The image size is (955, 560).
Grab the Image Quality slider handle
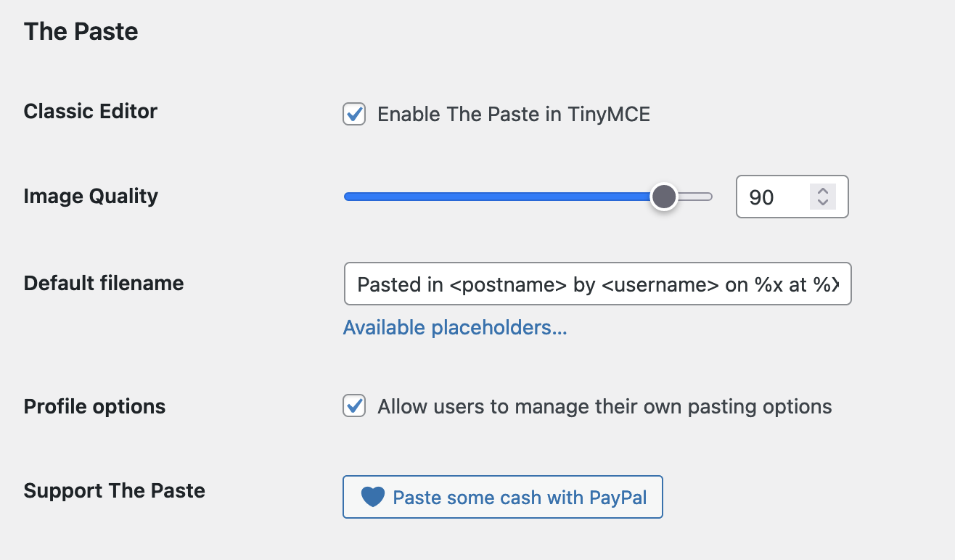coord(663,197)
